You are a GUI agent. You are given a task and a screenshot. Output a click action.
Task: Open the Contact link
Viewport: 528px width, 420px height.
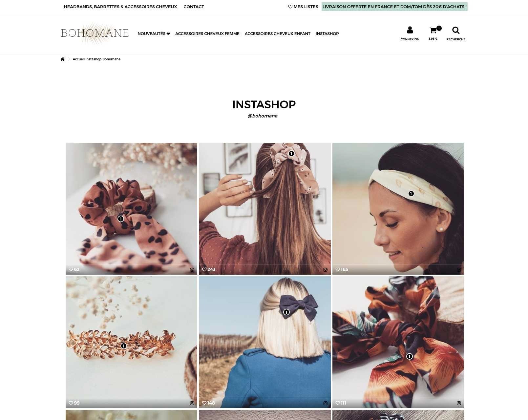pyautogui.click(x=194, y=7)
